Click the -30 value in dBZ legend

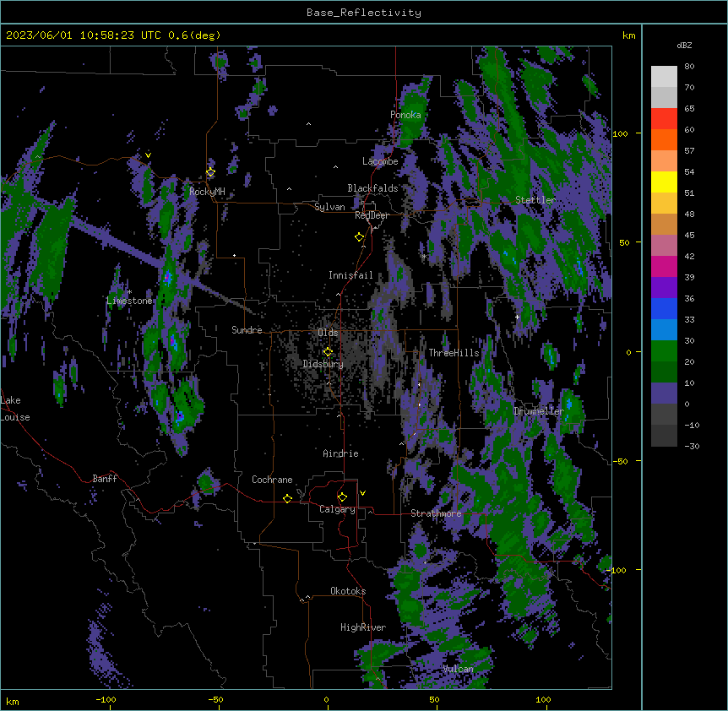tap(692, 446)
